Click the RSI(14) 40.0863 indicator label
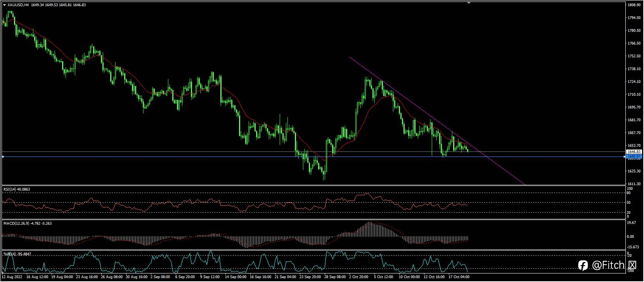644x282 pixels. [x=17, y=189]
